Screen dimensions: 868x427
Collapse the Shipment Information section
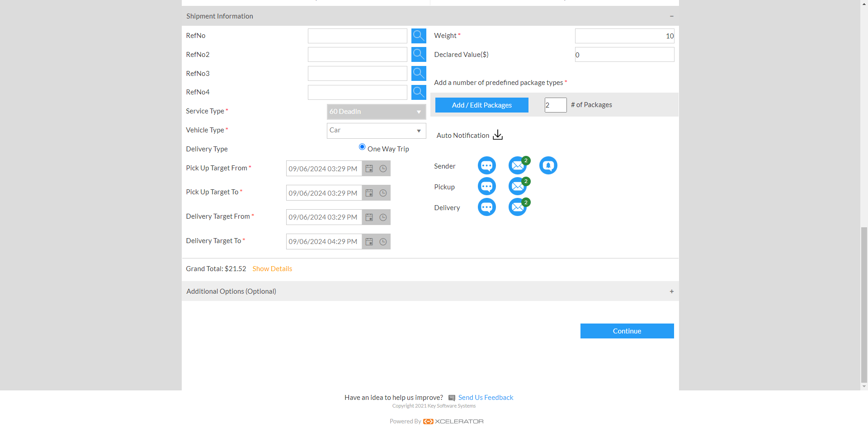672,16
